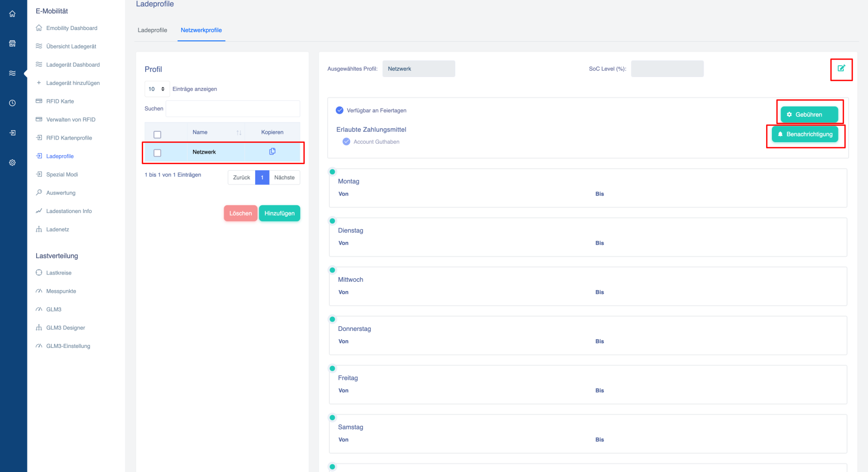Expand the Freitag day toggle dot

click(x=332, y=369)
